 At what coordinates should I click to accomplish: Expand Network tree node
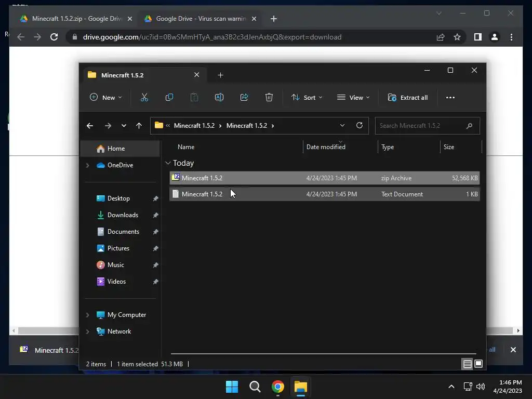[87, 331]
